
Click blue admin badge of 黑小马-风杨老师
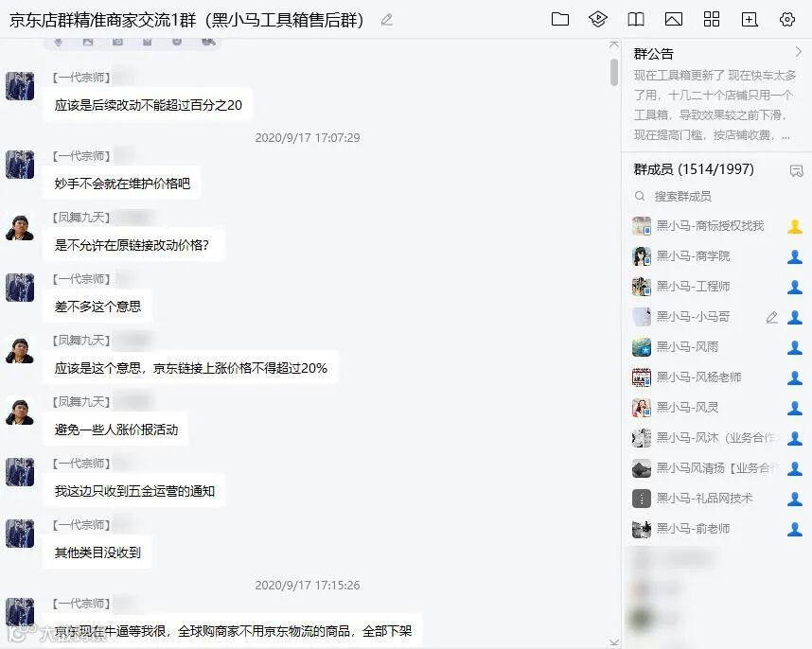[x=794, y=377]
